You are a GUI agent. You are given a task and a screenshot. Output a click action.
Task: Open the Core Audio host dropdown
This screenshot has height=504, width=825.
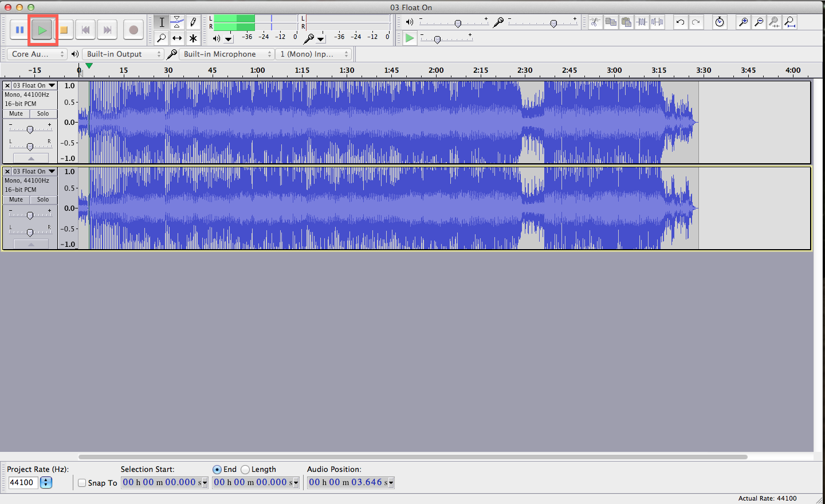pos(37,54)
